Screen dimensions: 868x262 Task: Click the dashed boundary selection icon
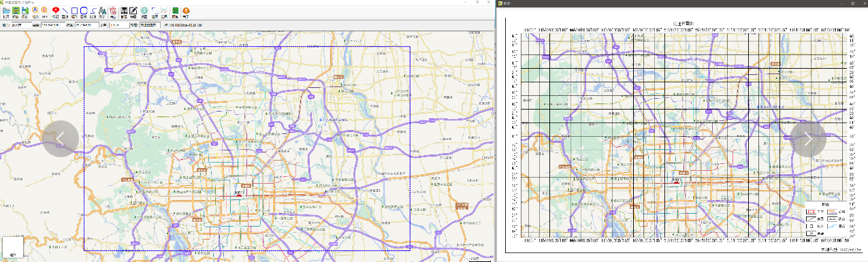155,11
